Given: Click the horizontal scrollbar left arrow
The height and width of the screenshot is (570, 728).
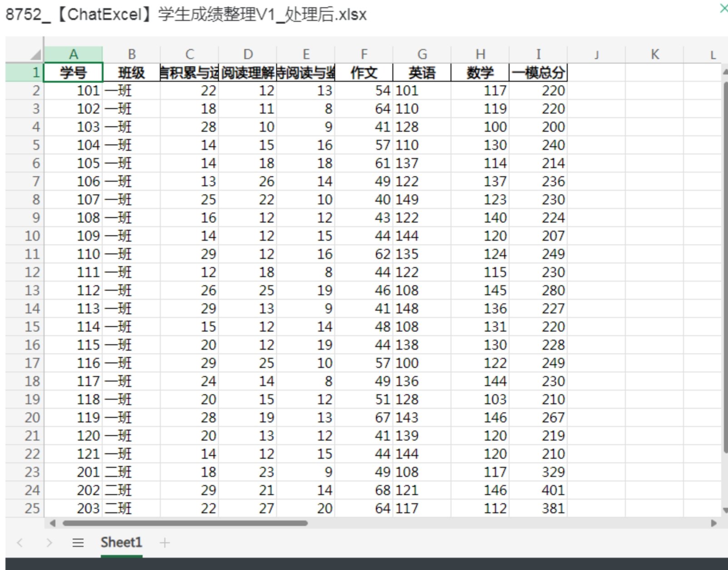Looking at the screenshot, I should coord(52,523).
